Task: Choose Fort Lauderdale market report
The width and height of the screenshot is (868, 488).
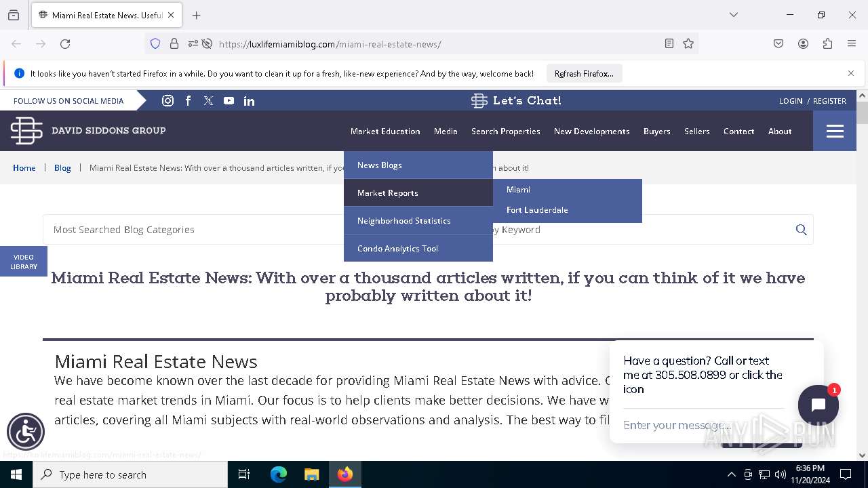Action: [x=537, y=210]
